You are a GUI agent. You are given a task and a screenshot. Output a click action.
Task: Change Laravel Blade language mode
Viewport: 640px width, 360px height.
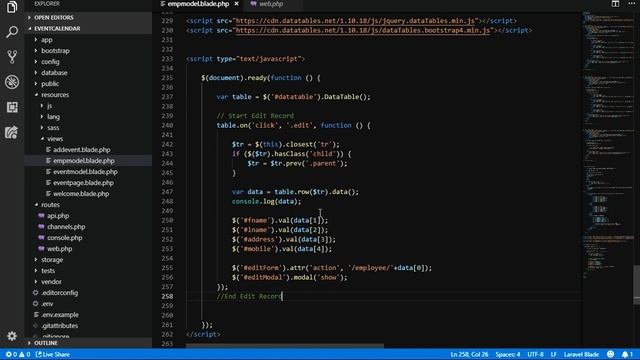pyautogui.click(x=581, y=354)
